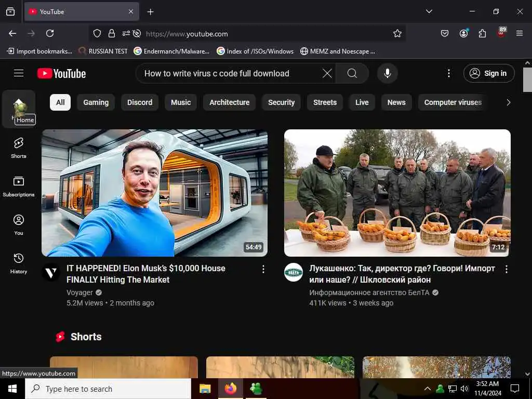Screen dimensions: 532x399
Task: Select the Security filter chip
Action: point(281,102)
